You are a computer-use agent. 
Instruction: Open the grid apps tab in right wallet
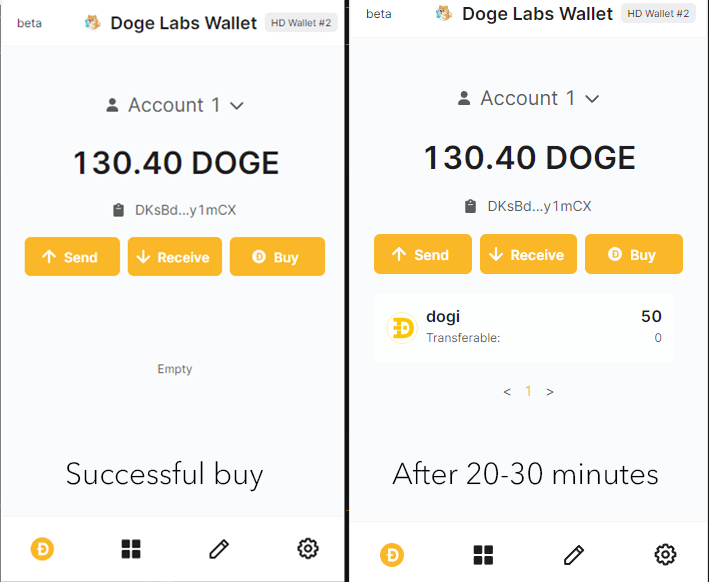(x=483, y=555)
